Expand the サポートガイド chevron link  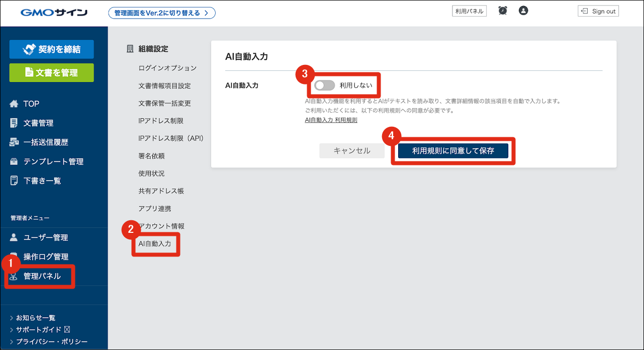(x=12, y=330)
